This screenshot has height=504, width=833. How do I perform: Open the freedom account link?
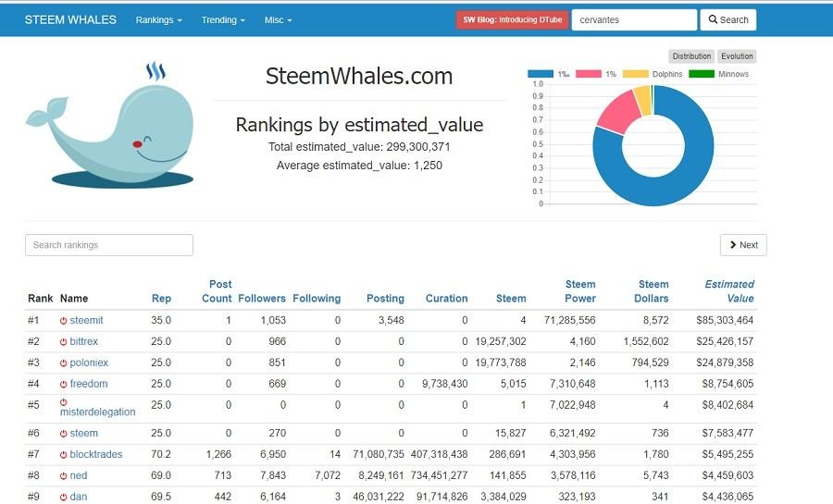[x=89, y=384]
